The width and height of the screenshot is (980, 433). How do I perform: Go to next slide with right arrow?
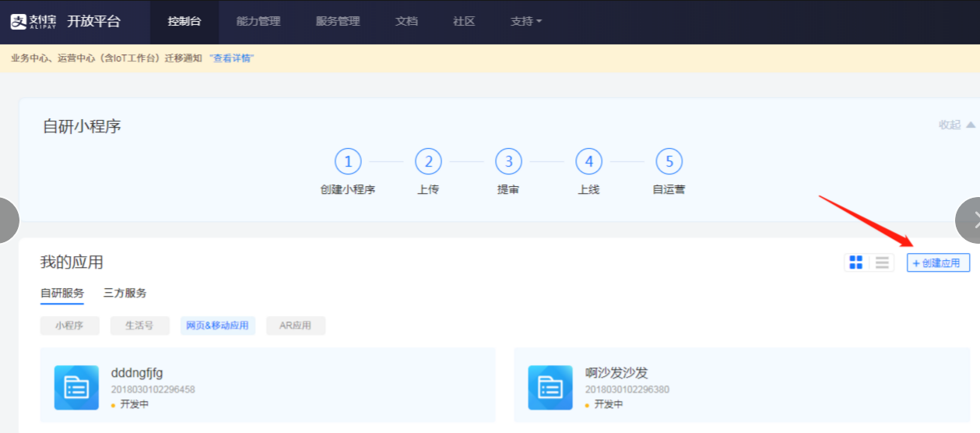coord(968,220)
